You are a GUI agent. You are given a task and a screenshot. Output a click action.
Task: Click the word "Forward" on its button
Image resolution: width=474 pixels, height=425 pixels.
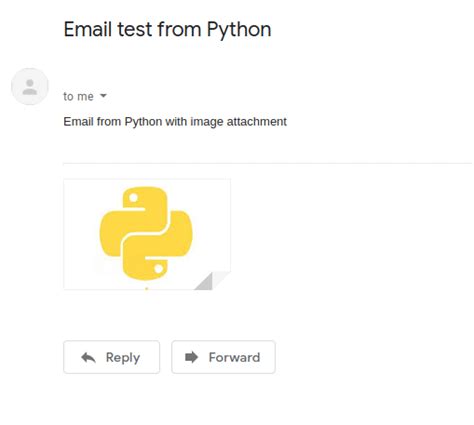[x=234, y=357]
